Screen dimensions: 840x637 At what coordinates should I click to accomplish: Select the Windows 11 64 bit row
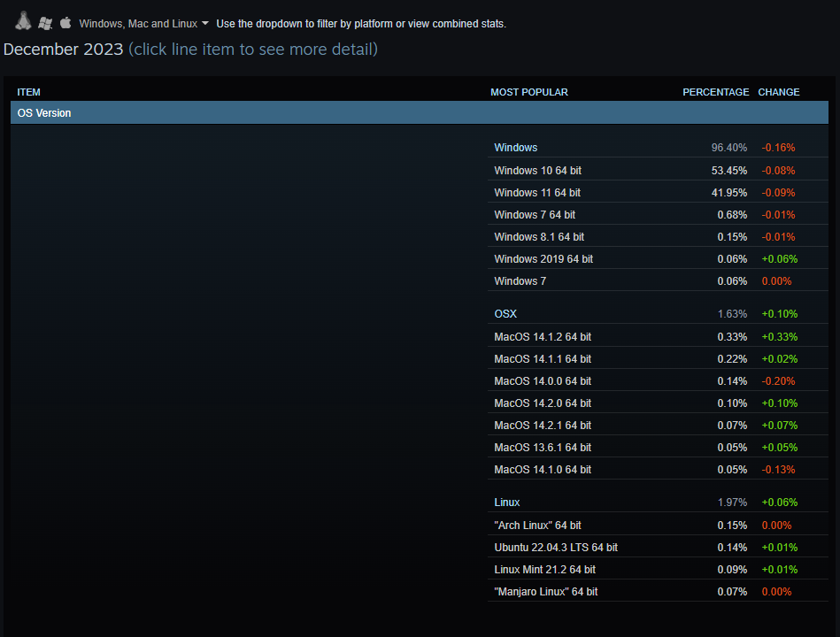(658, 192)
